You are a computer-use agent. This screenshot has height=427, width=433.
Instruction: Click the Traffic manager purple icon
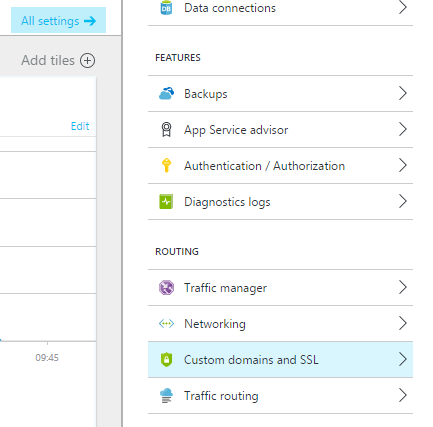(x=166, y=288)
